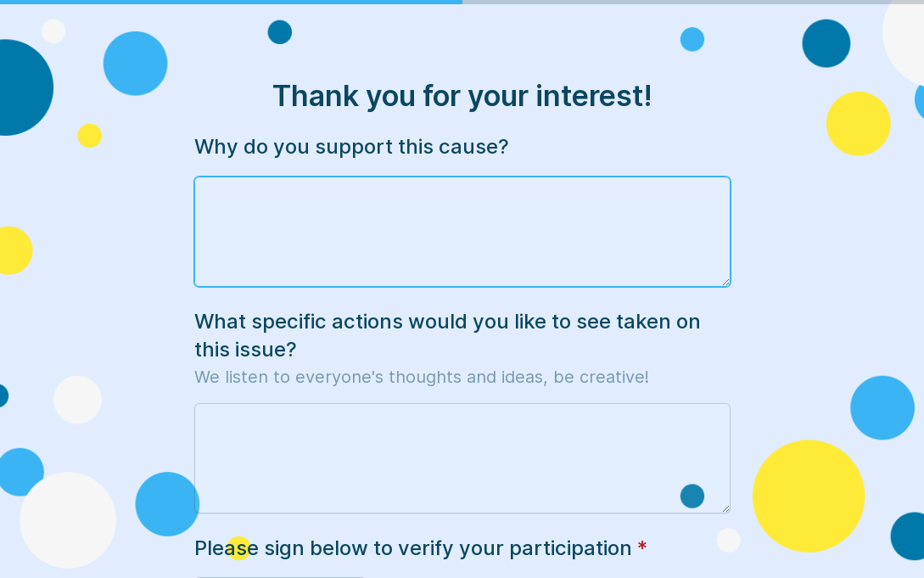Click the small yellow dot in the upper left

89,136
